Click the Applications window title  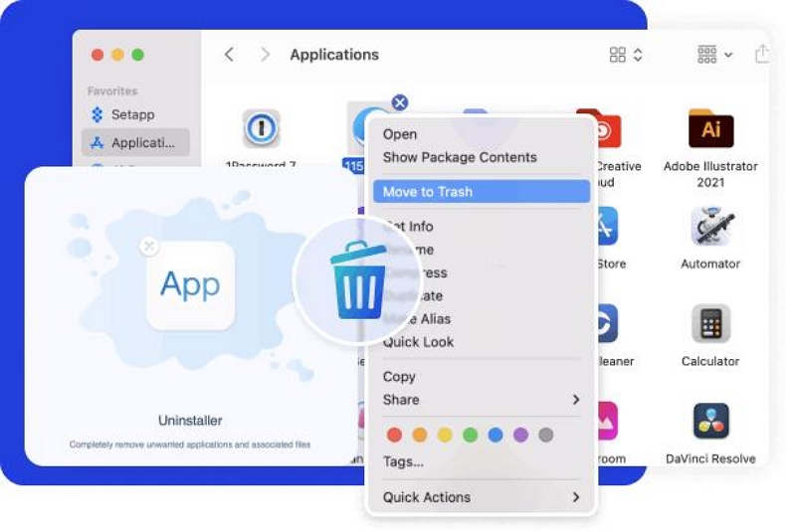[334, 55]
